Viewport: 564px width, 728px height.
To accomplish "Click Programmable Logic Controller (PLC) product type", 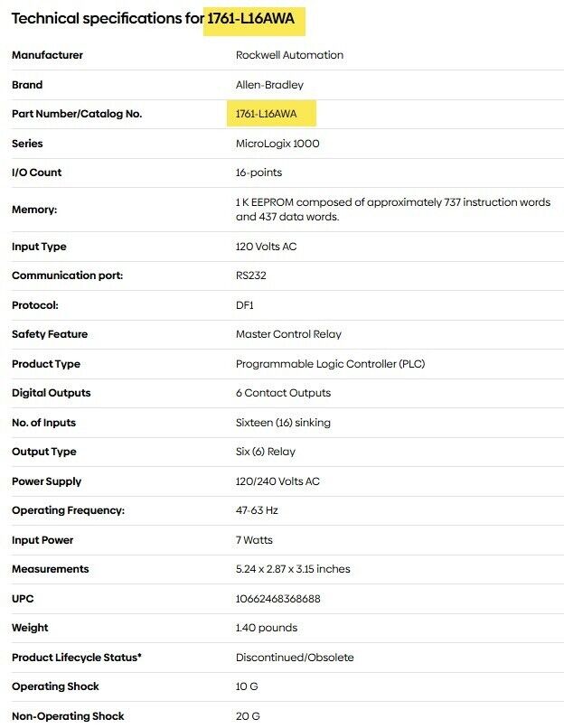I will point(330,364).
